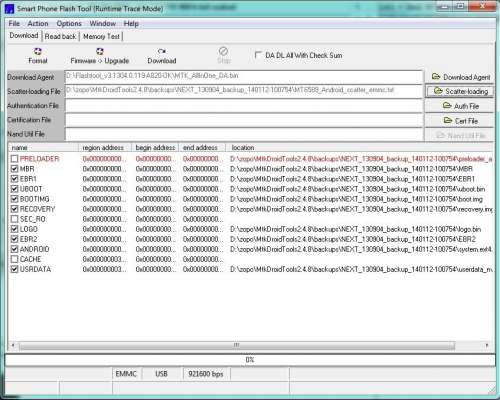Sort by end address column header
This screenshot has height=400, width=500.
point(202,147)
